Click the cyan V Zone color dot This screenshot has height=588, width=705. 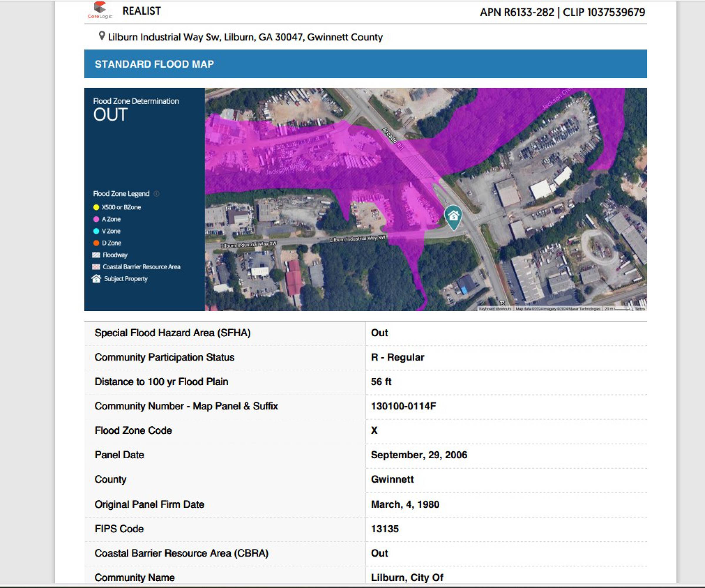96,231
